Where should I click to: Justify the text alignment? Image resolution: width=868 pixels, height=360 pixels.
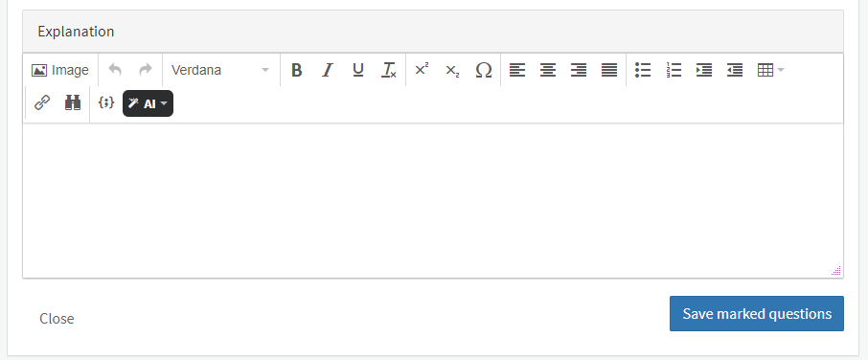[609, 70]
